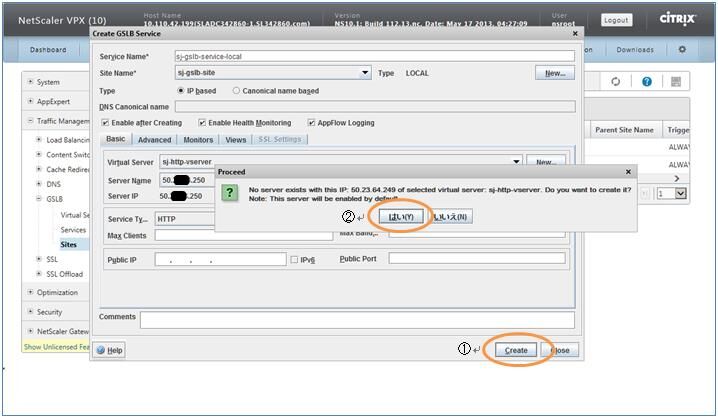Screen dimensions: 718x419
Task: Expand the DNS tree node
Action: 39,184
